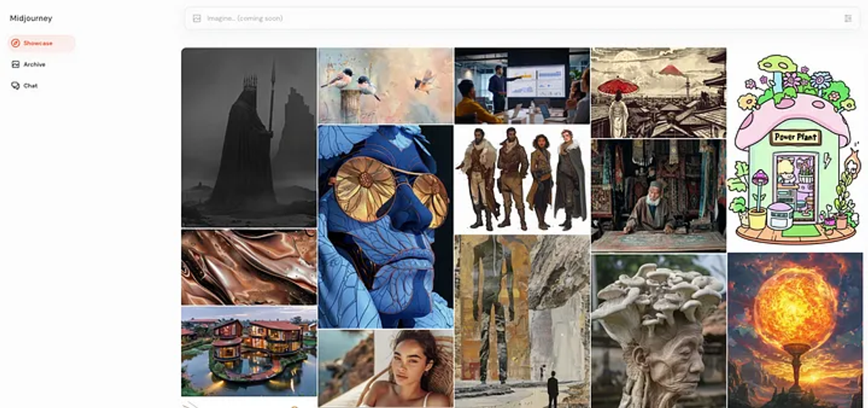Click the Midjourney title in the sidebar

click(x=31, y=18)
